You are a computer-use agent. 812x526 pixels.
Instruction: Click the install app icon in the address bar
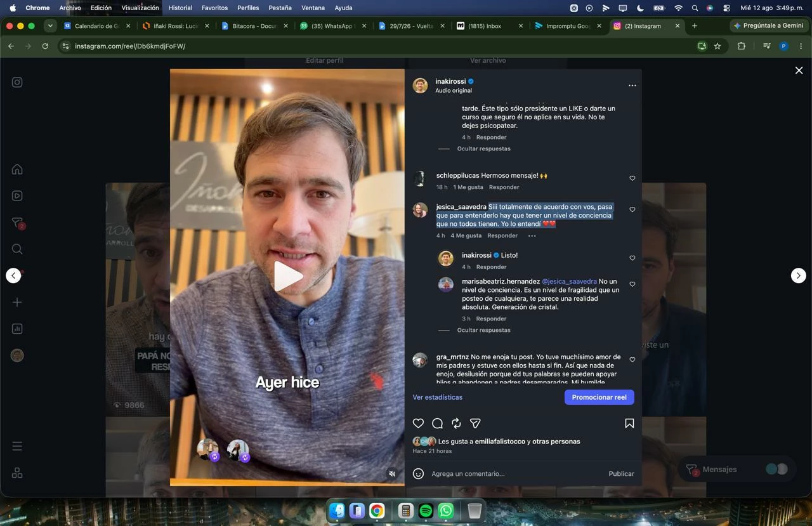coord(702,46)
